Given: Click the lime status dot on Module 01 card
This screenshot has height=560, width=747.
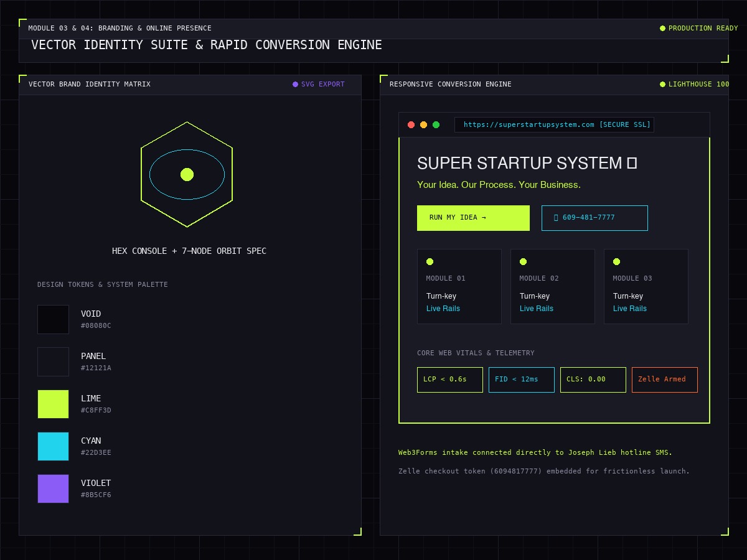Looking at the screenshot, I should pyautogui.click(x=430, y=261).
